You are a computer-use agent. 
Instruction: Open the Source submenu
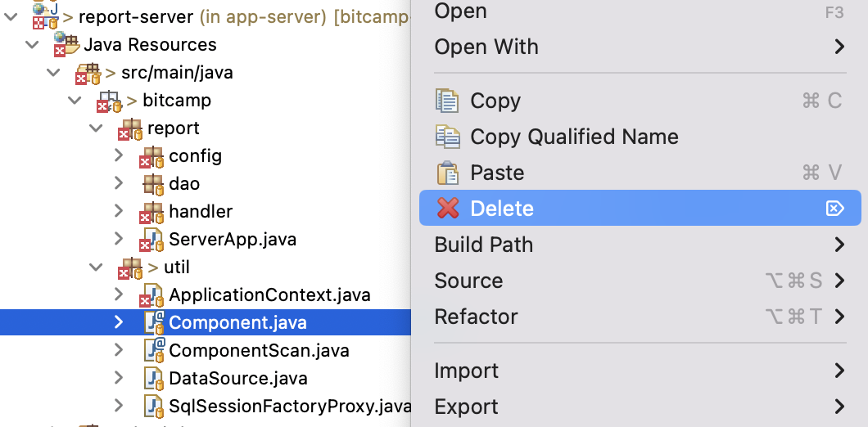(x=640, y=281)
